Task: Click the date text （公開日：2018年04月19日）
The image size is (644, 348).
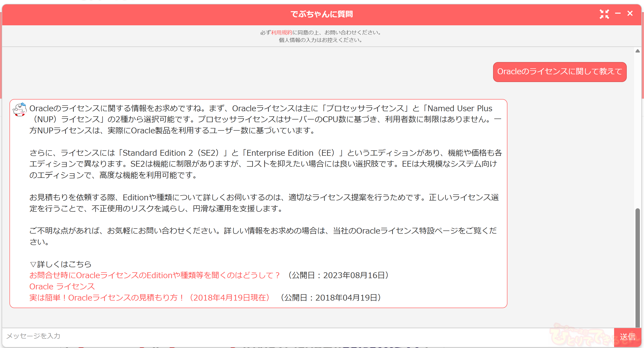Action: [330, 297]
